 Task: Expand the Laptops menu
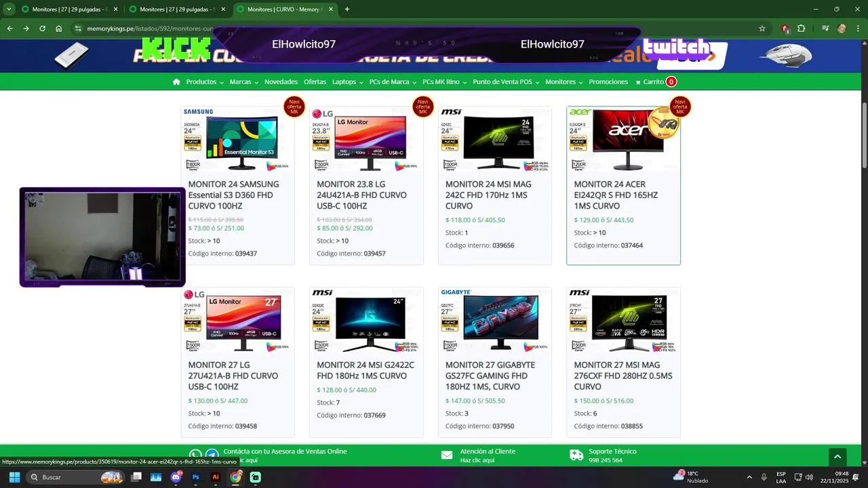[348, 81]
